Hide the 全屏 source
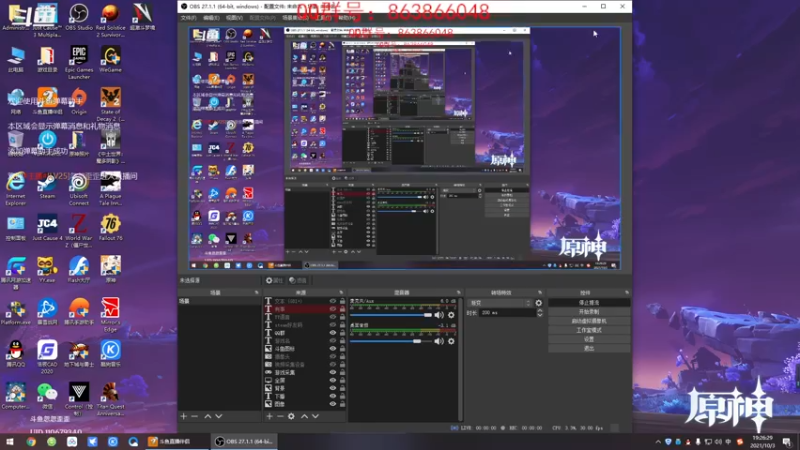This screenshot has width=800, height=450. 333,380
